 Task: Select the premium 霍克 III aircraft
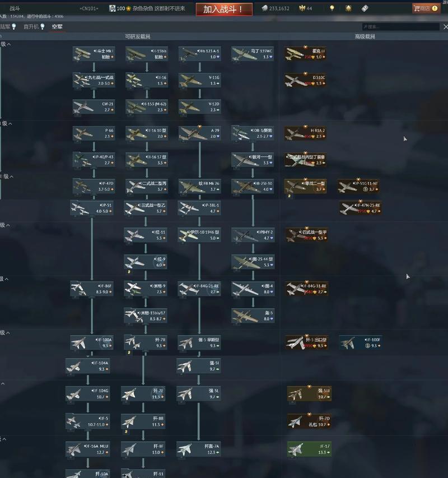click(x=305, y=54)
